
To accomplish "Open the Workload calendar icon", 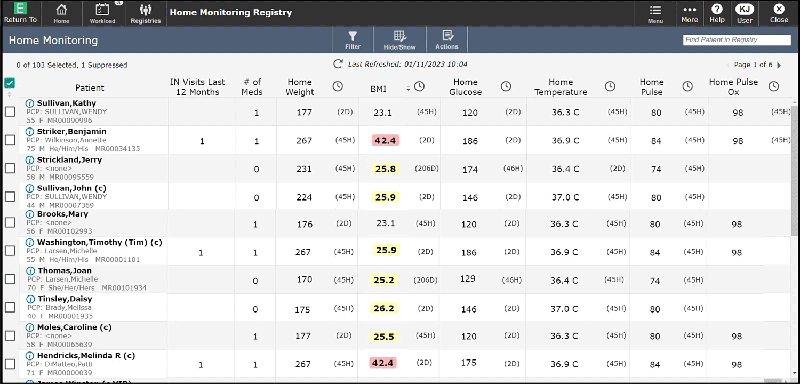I will [102, 10].
